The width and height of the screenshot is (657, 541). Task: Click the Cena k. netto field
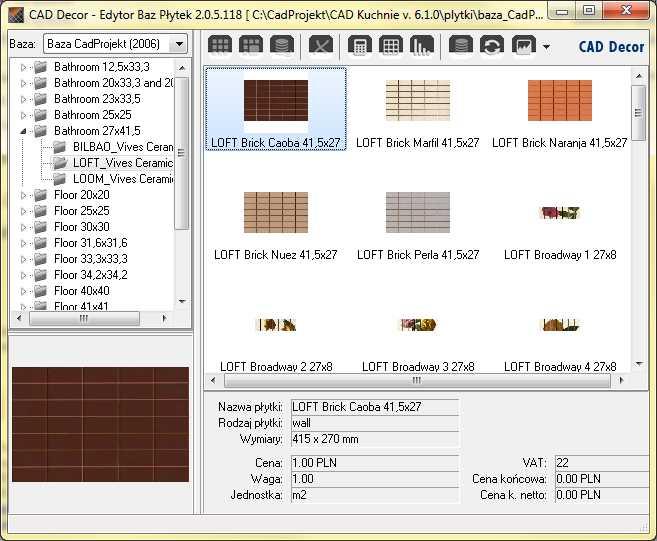point(602,495)
